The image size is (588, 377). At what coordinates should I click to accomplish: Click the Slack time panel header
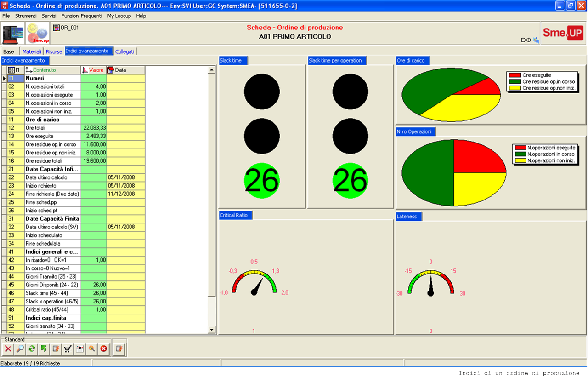(x=233, y=60)
